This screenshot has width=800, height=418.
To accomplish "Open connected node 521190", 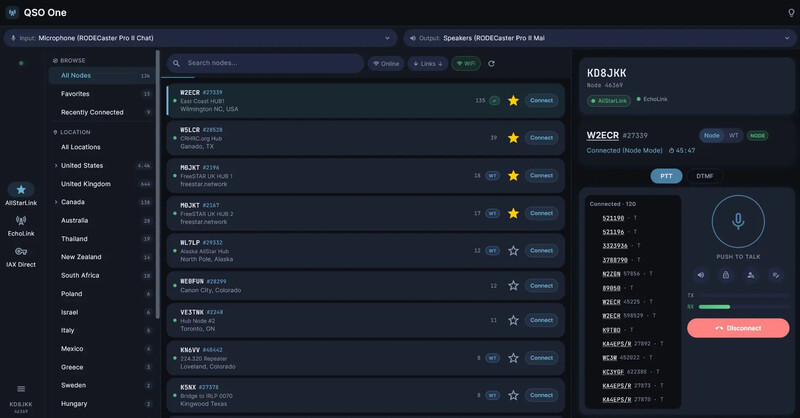I will tap(613, 218).
